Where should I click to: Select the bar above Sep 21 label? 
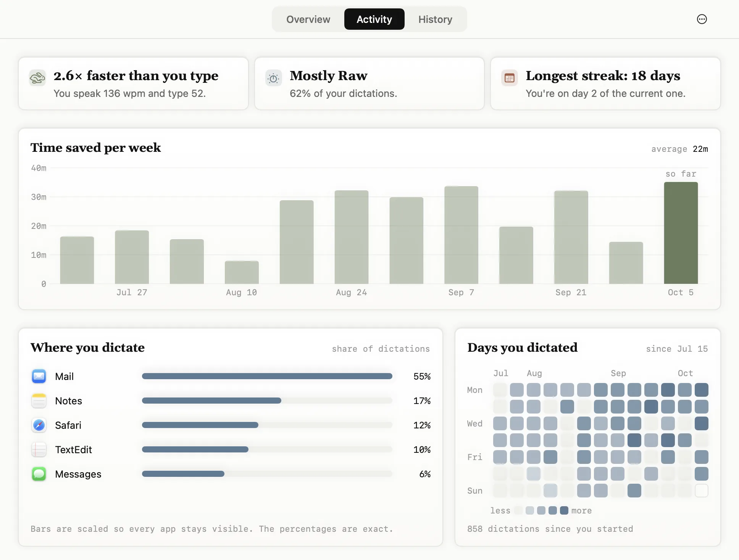(x=571, y=237)
